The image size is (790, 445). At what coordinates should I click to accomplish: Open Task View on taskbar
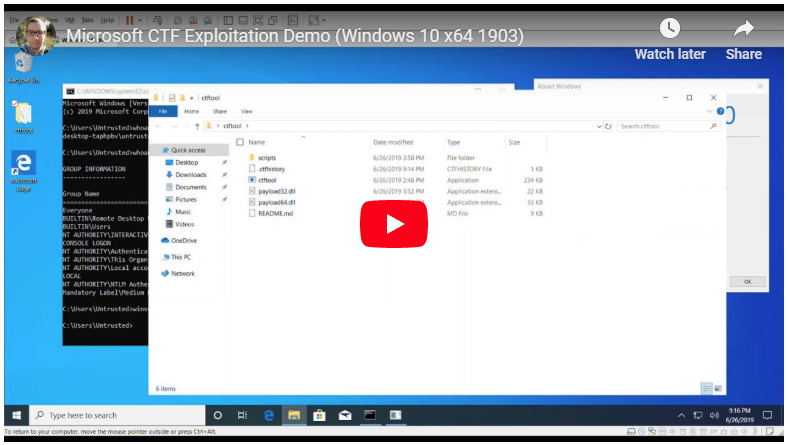(x=242, y=415)
